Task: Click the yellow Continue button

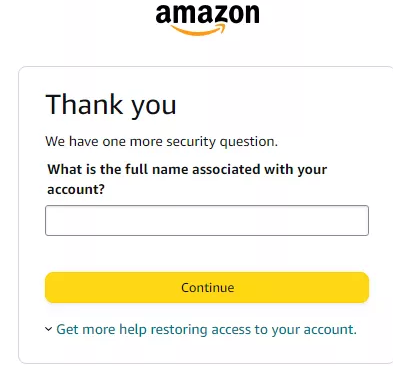Action: [x=207, y=287]
